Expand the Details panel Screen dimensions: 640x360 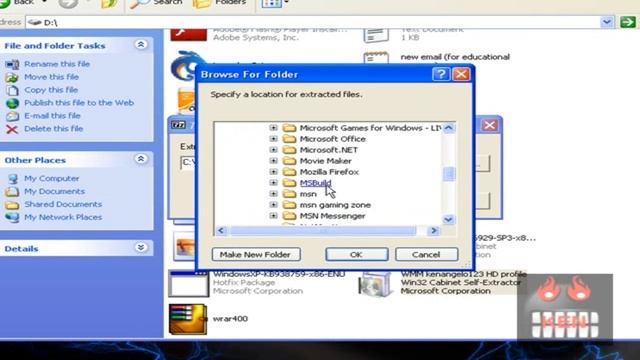(141, 247)
